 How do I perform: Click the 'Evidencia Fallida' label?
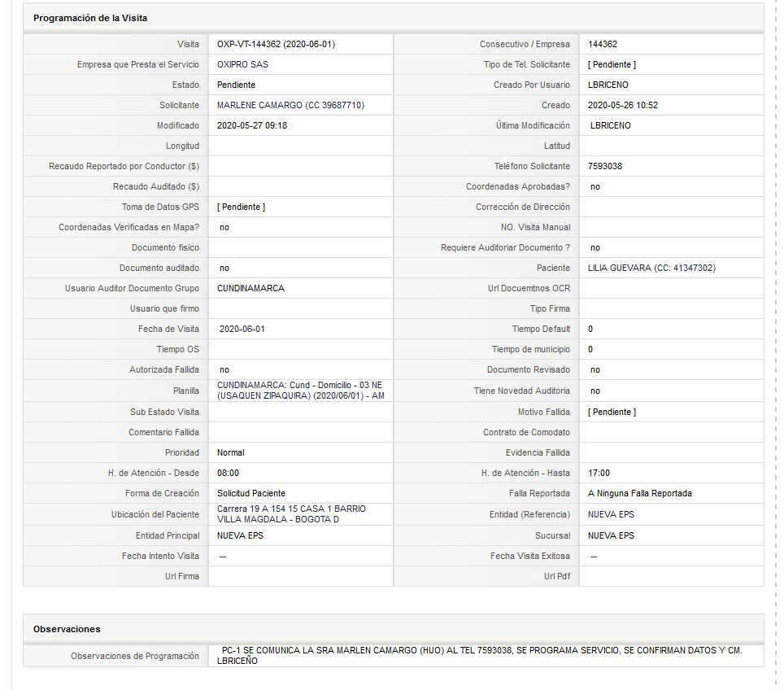click(538, 453)
